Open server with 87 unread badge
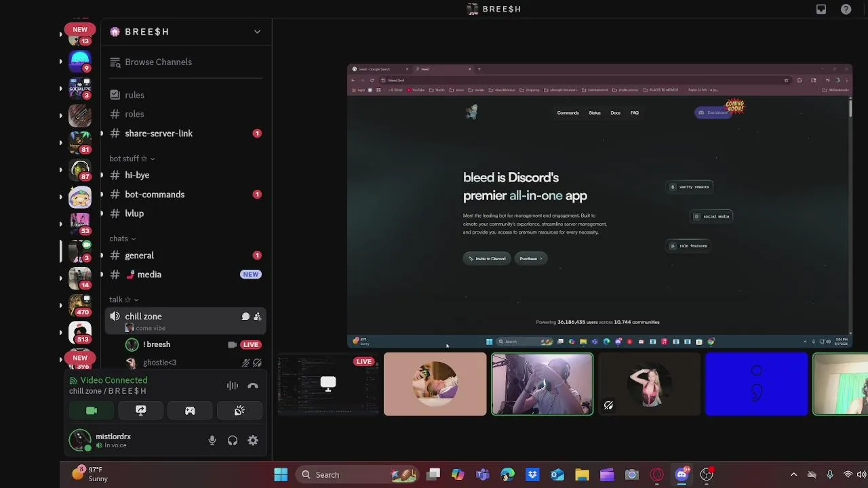The height and width of the screenshot is (488, 868). pos(80,169)
